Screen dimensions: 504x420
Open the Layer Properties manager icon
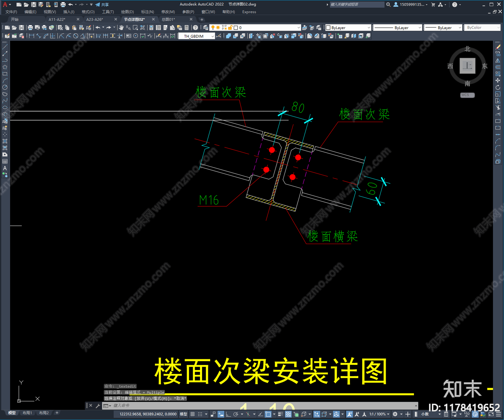tap(206, 28)
